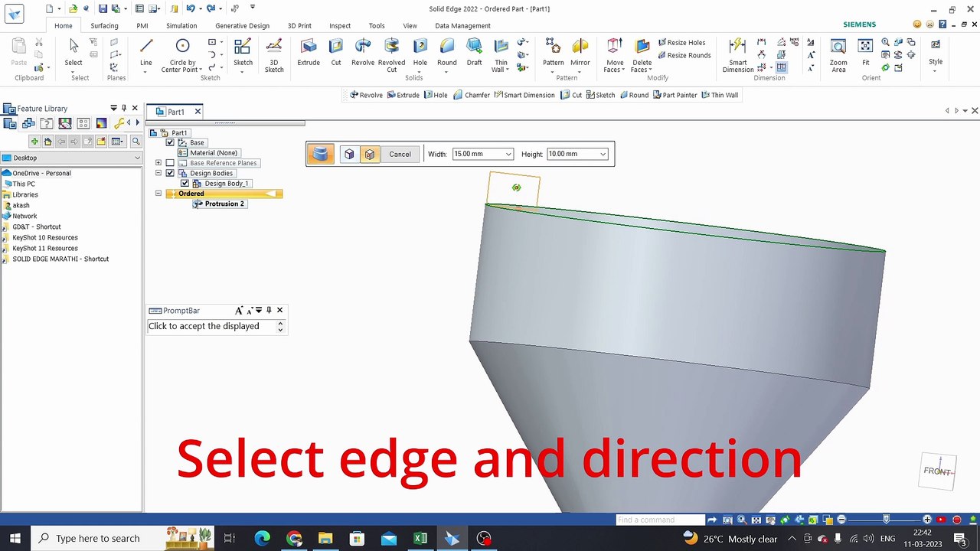Screen dimensions: 980x551
Task: Open the ribbon Thin Wall tool
Action: [x=501, y=55]
